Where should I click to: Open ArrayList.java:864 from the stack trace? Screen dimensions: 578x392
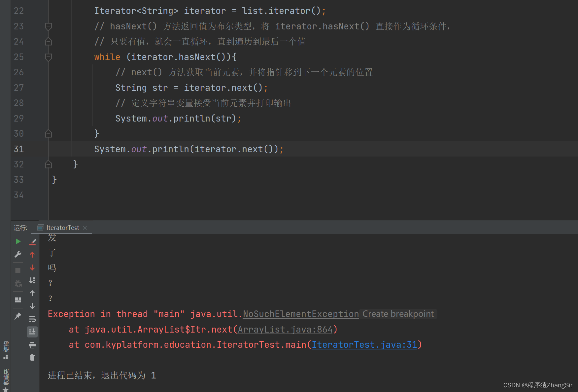(x=285, y=329)
